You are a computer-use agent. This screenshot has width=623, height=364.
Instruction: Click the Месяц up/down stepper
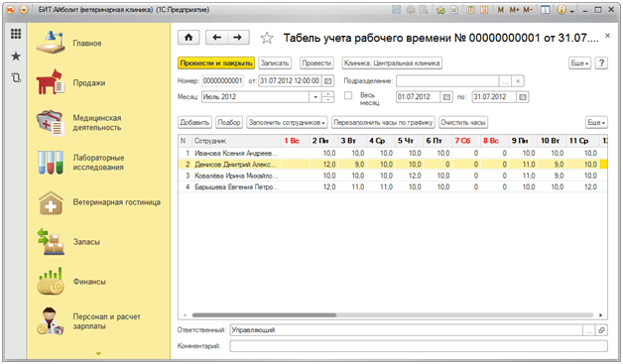[x=327, y=97]
